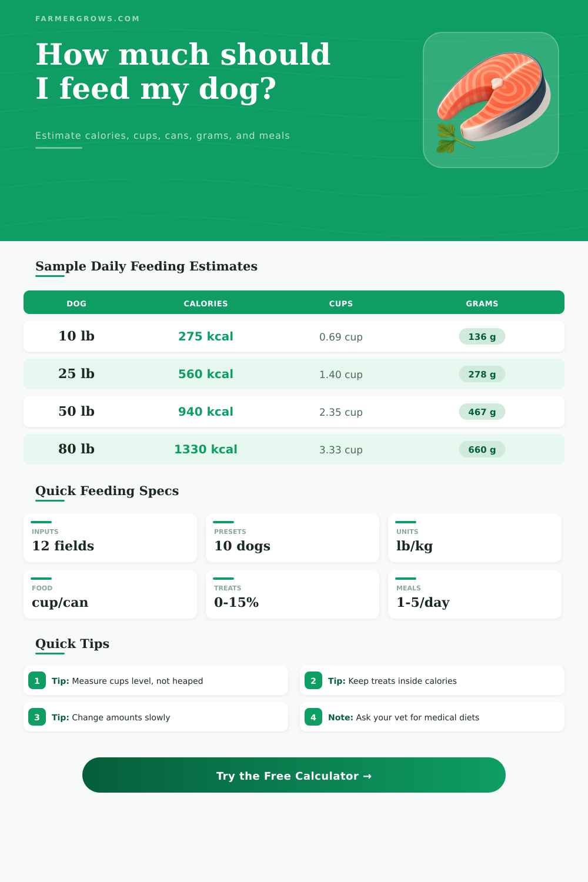Select the numbered badge for note 4

click(313, 717)
